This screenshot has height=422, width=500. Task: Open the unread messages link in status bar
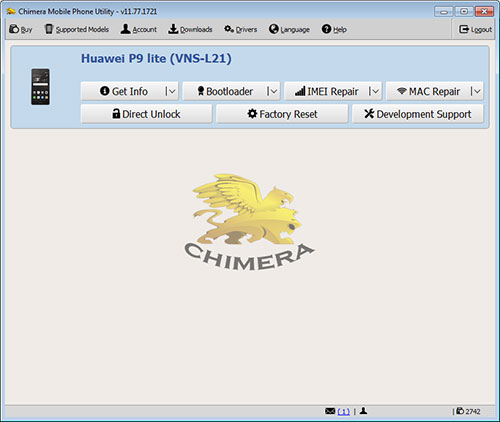[343, 412]
